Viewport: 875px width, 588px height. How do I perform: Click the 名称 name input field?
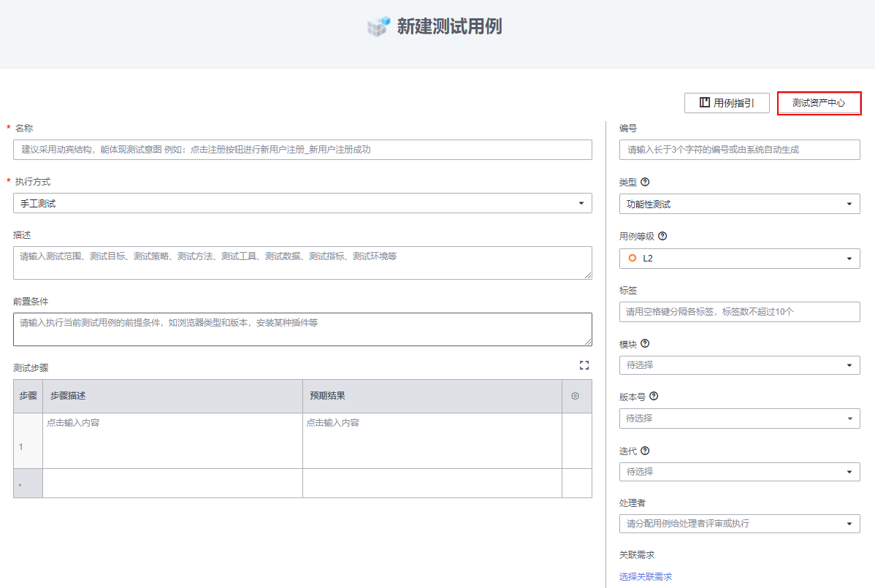[302, 150]
